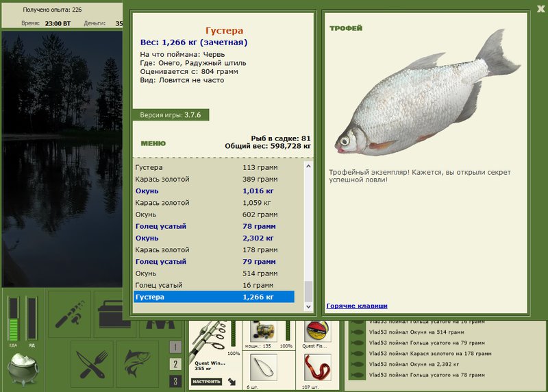Click fish icon beside Окуня 514 грамм message
This screenshot has width=548, height=392.
click(x=357, y=332)
